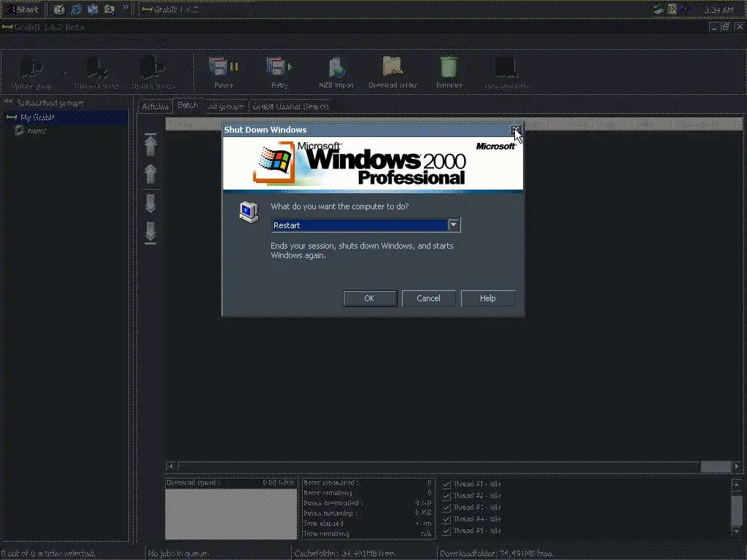This screenshot has height=560, width=747.
Task: Open the Windows Start button
Action: pos(21,9)
